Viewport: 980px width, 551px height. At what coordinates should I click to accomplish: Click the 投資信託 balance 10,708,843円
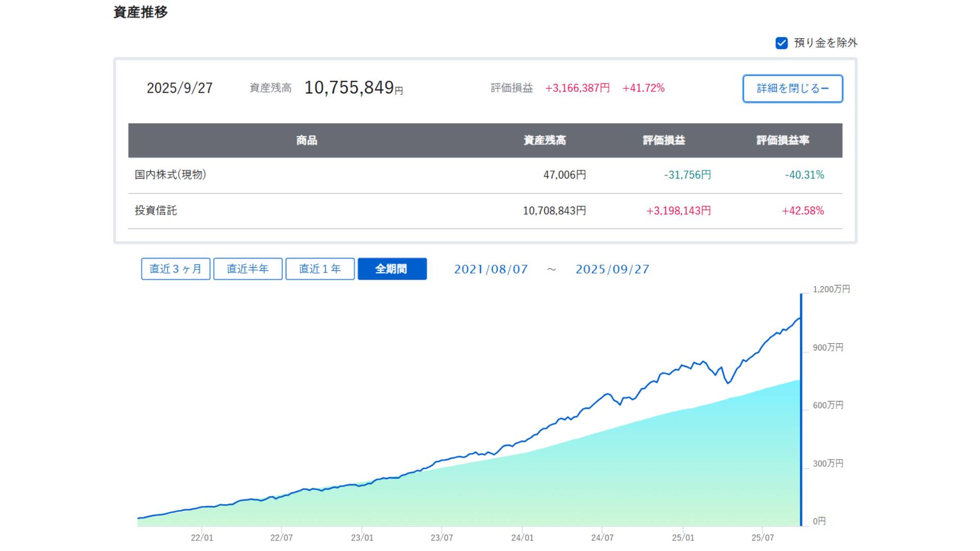coord(554,211)
